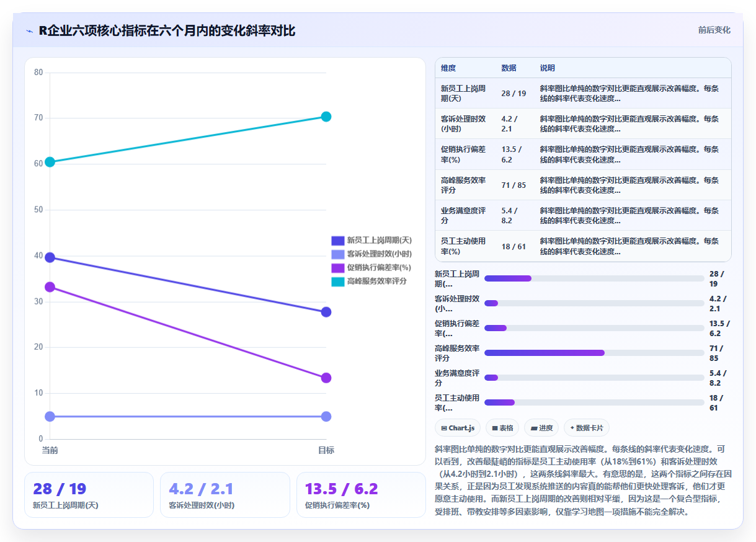Click the 业务满意度评分 progress bar
Image resolution: width=756 pixels, height=542 pixels.
pos(594,378)
